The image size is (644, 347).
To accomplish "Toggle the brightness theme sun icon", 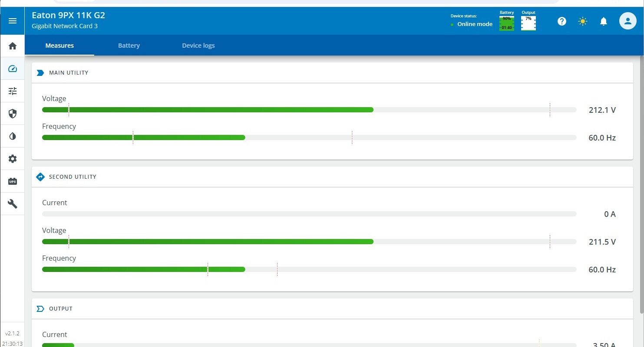I will click(x=583, y=21).
